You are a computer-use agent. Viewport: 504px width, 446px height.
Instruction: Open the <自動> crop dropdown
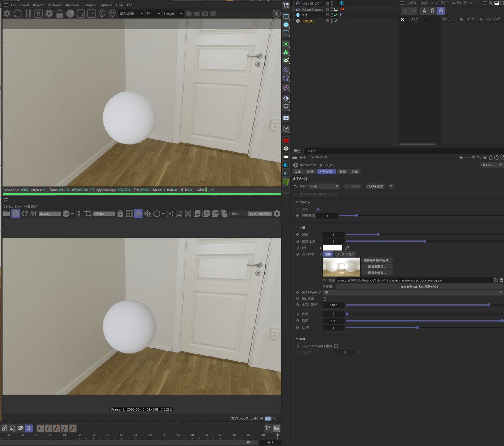(x=104, y=214)
